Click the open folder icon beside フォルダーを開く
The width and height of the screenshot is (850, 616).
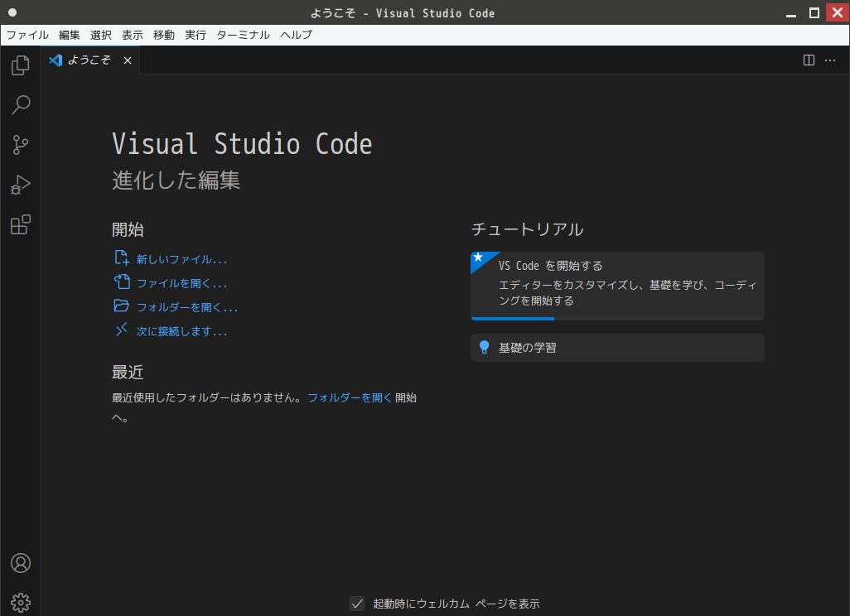122,306
